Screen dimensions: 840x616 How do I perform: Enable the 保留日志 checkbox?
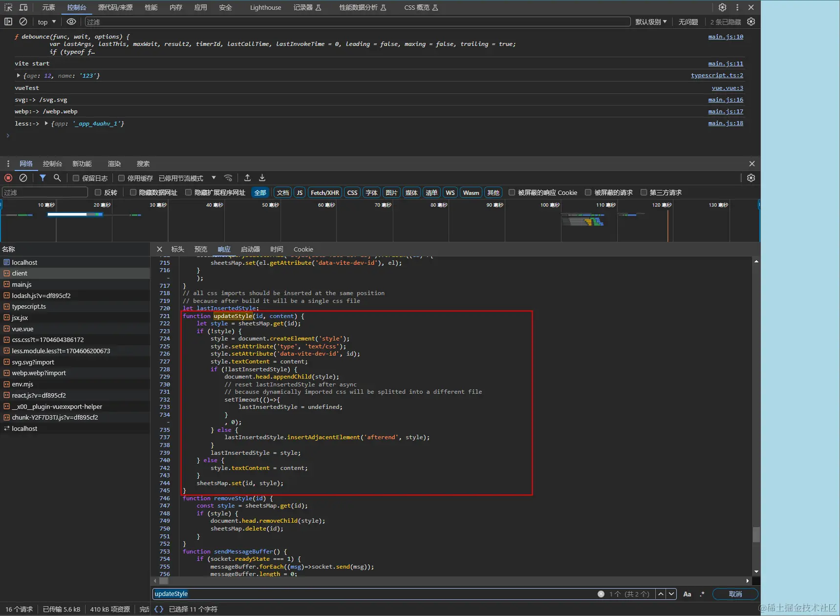[x=76, y=178]
